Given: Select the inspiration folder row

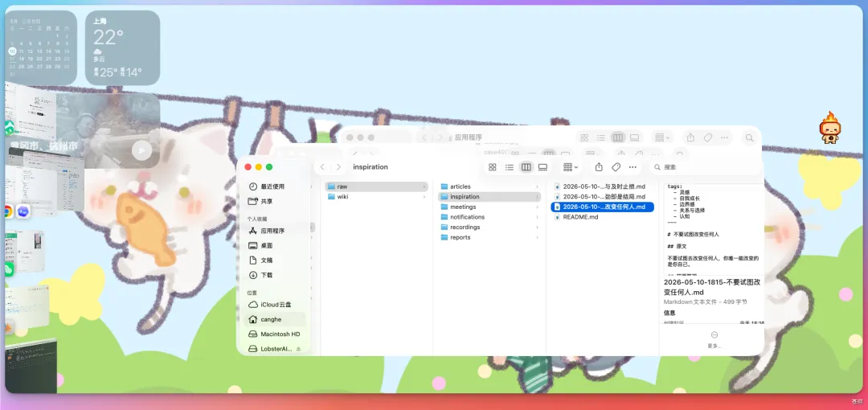Looking at the screenshot, I should 489,197.
